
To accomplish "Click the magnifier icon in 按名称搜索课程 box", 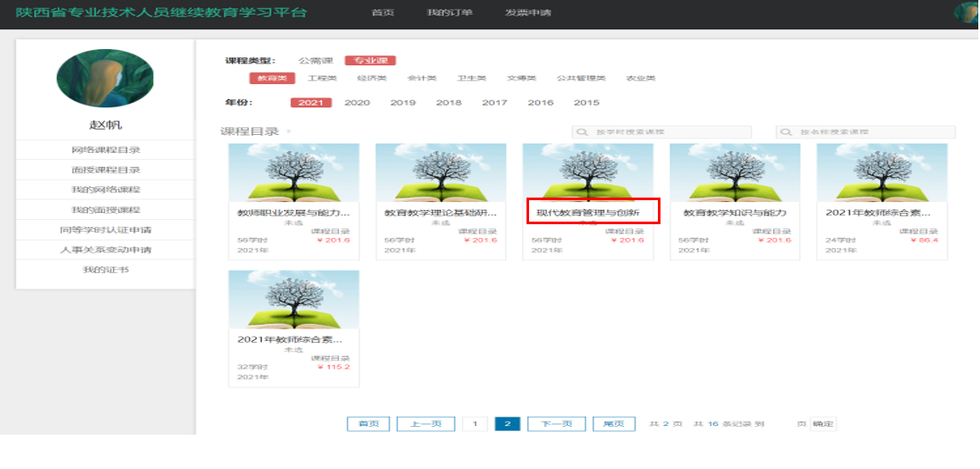I will [787, 132].
